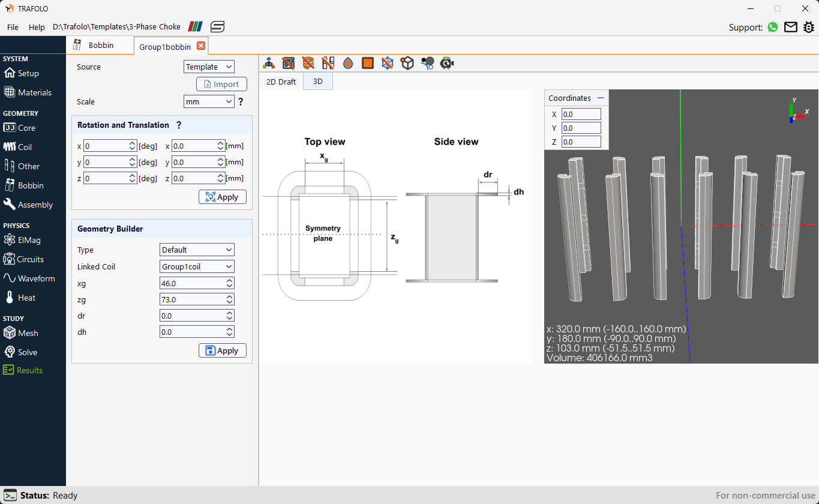Click help icon next to Rotation and Translation

[x=179, y=125]
